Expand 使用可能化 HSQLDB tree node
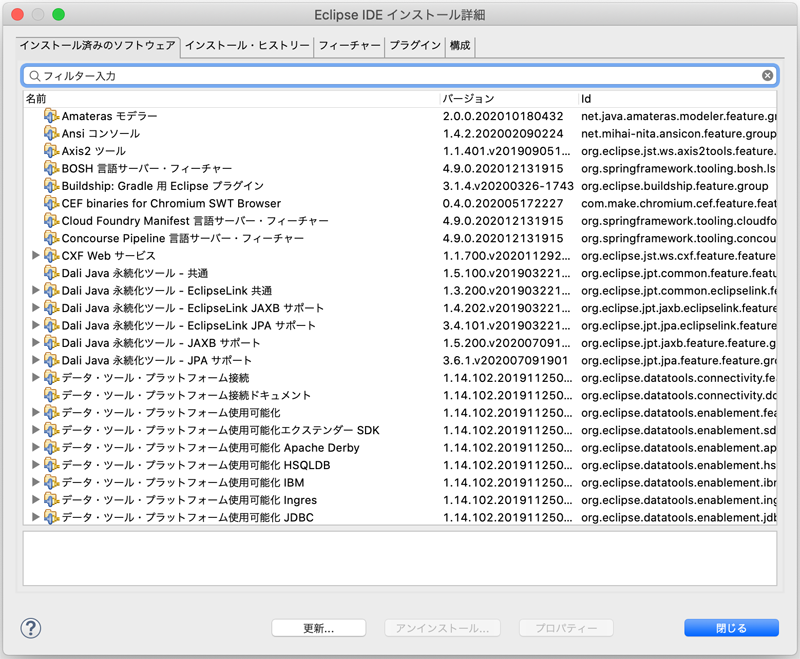 point(36,465)
